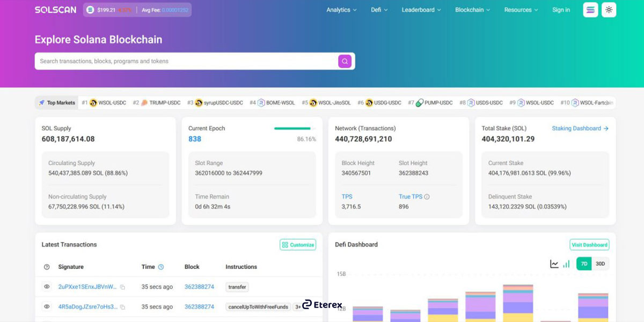Click the TPS link in Network card

pos(347,196)
